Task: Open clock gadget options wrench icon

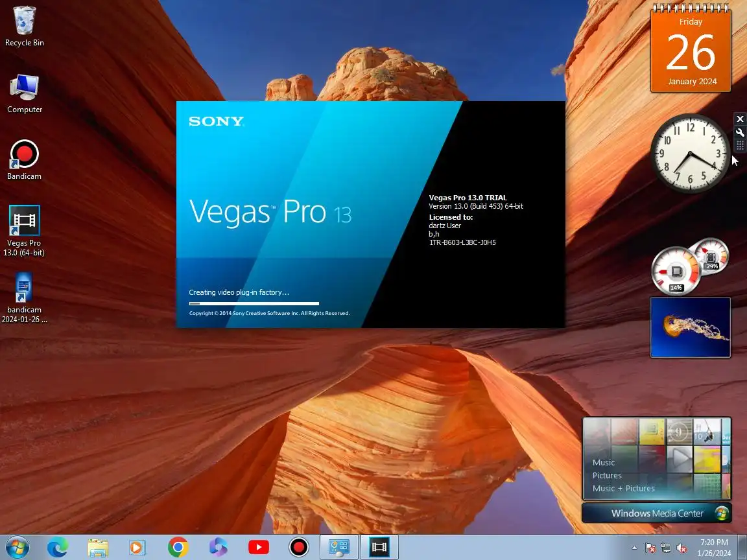Action: 740,132
